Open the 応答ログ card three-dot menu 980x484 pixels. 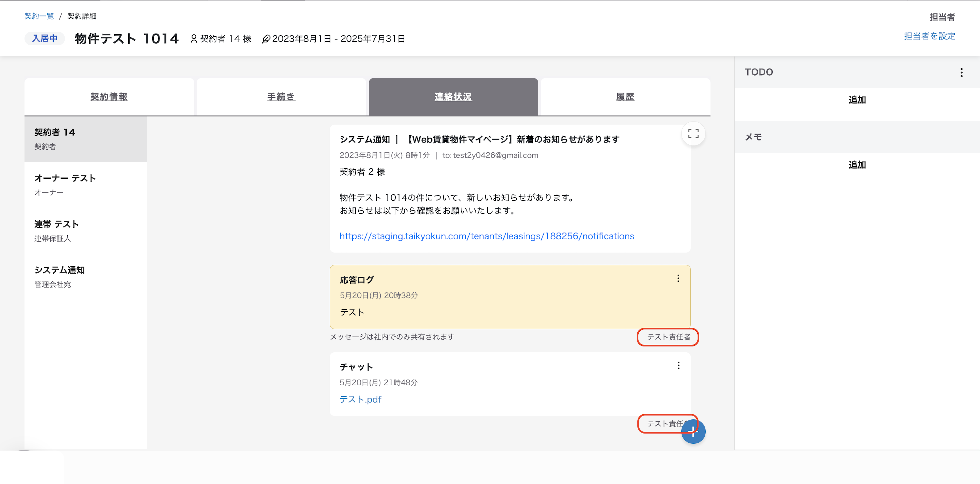click(x=678, y=279)
